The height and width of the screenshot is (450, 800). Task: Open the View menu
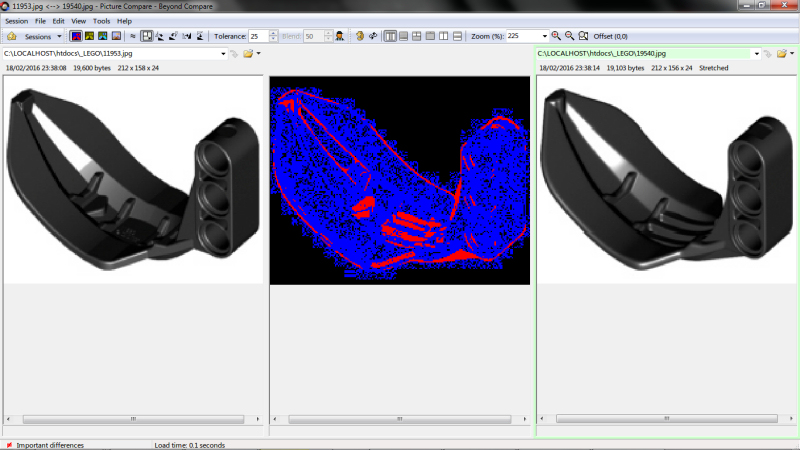click(x=78, y=20)
